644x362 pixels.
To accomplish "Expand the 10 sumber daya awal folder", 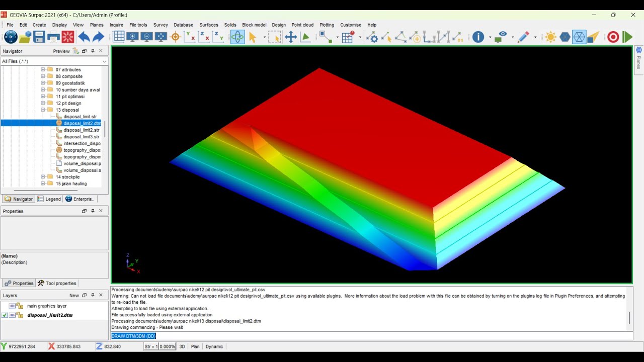I will point(43,90).
